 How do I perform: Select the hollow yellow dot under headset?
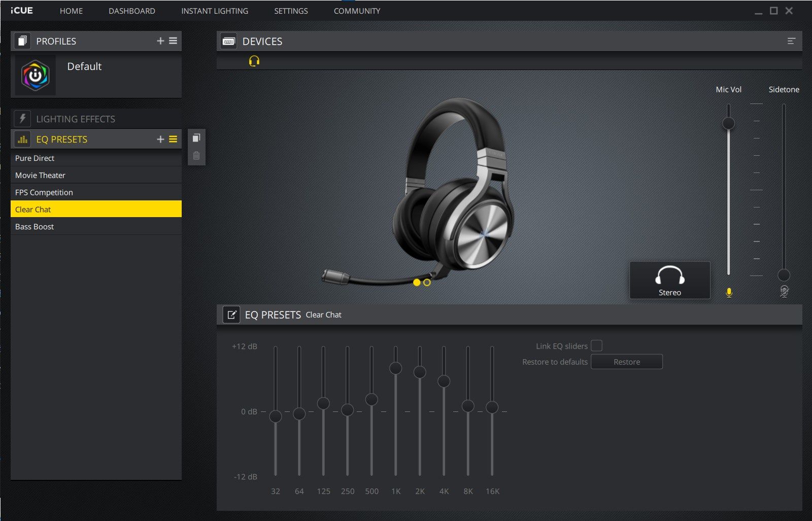427,283
